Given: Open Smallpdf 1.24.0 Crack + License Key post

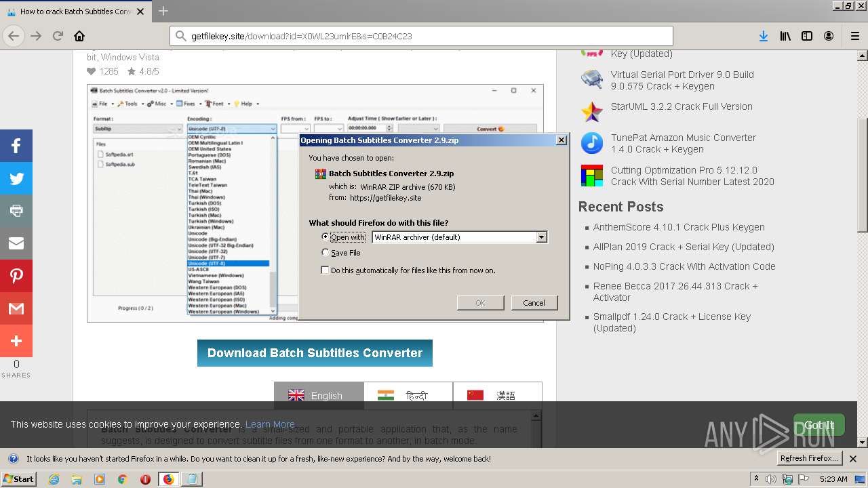Looking at the screenshot, I should tap(672, 322).
